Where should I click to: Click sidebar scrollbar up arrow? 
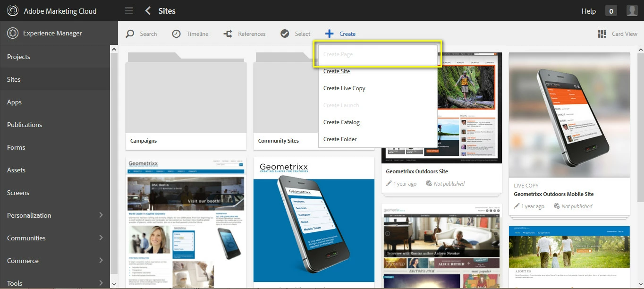click(114, 49)
